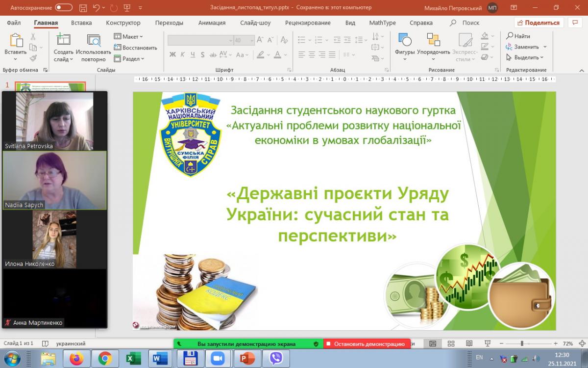Switch to the Анимация tab

212,23
